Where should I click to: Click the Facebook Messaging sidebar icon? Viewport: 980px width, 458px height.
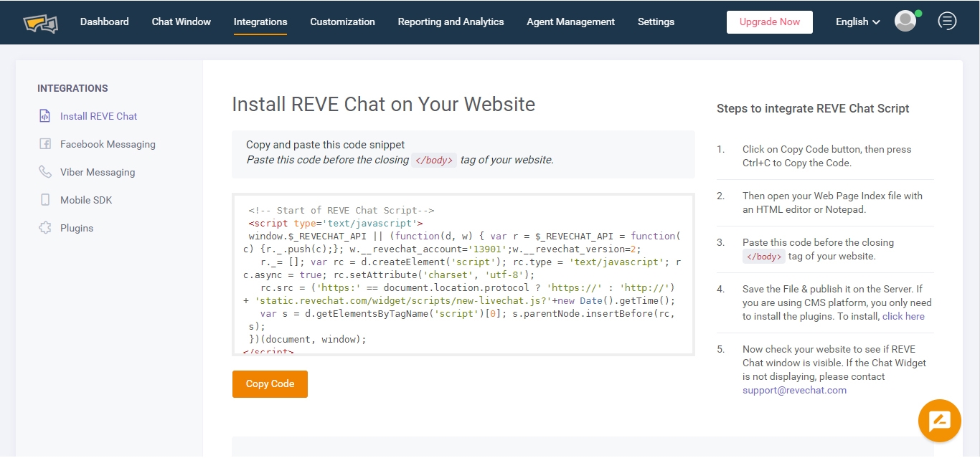pyautogui.click(x=45, y=144)
